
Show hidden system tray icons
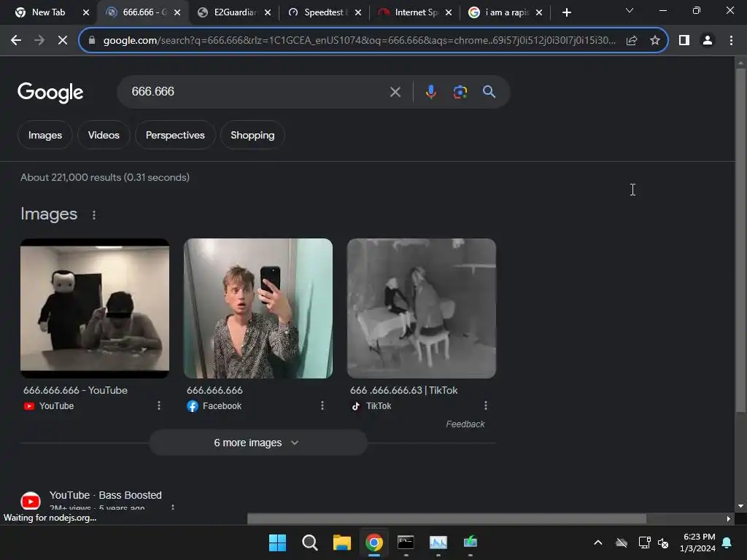(598, 542)
